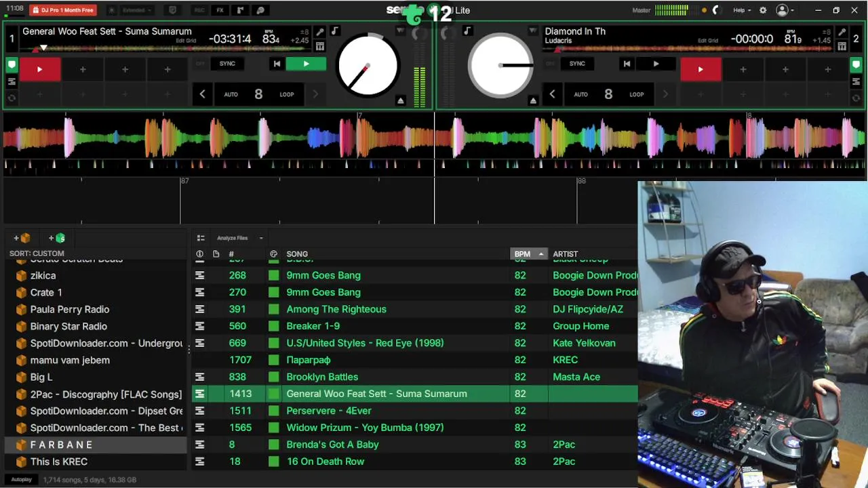Click Edit Grid on deck 1
This screenshot has width=868, height=488.
pyautogui.click(x=186, y=41)
